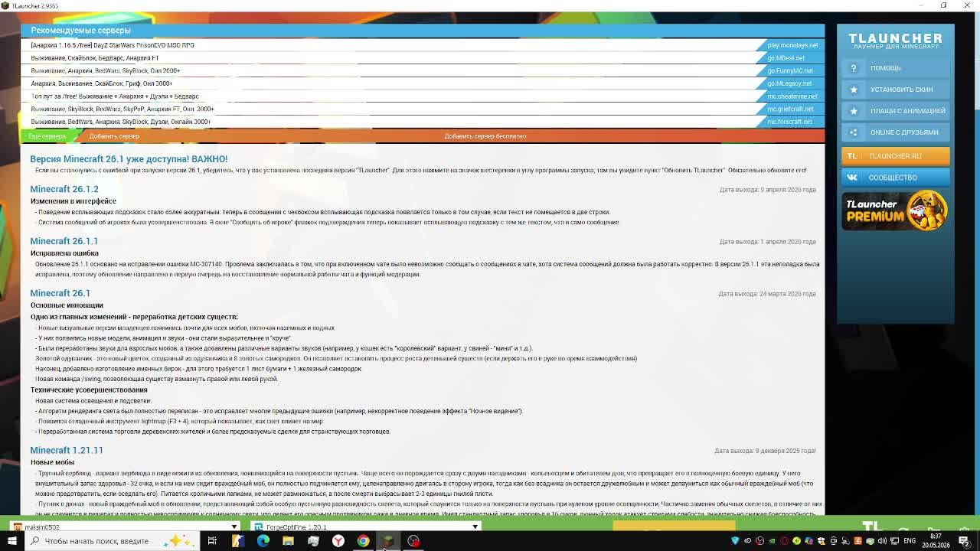Viewport: 980px width, 551px height.
Task: Click the VK icon on Сообщество button
Action: [x=852, y=178]
